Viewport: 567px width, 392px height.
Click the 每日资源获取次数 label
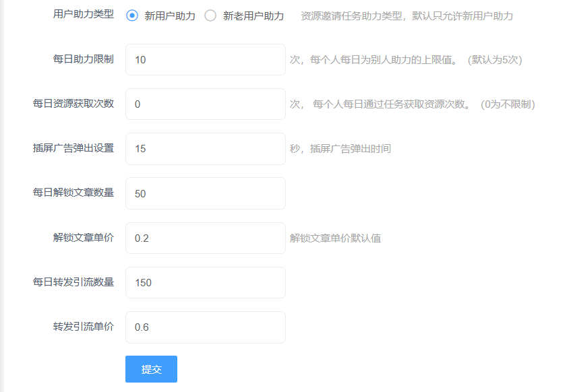tap(73, 104)
